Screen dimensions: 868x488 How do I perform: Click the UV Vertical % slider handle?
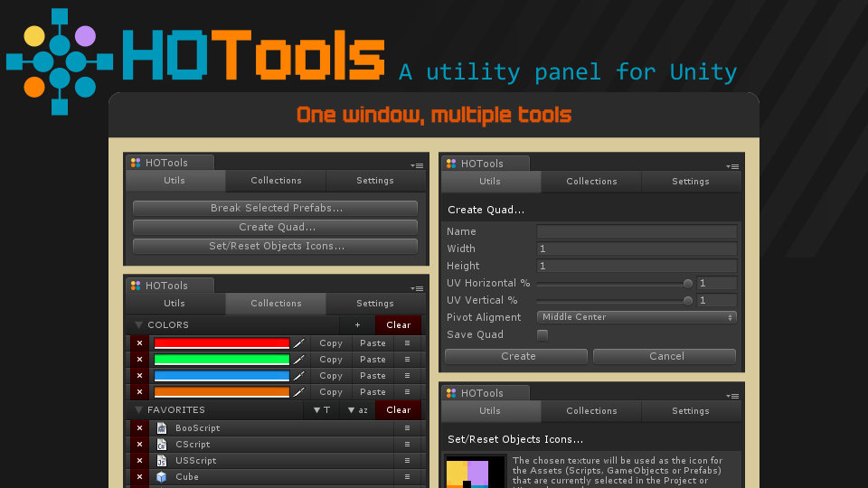point(687,300)
